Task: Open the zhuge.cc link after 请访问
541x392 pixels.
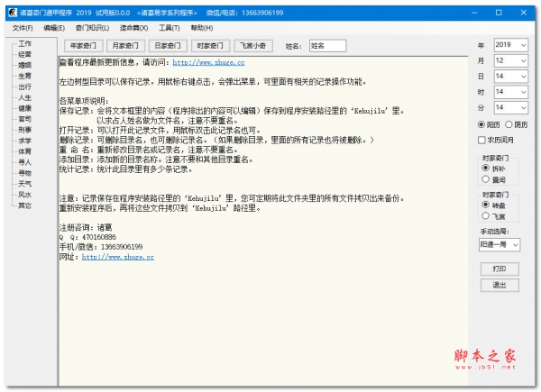Action: (x=209, y=62)
